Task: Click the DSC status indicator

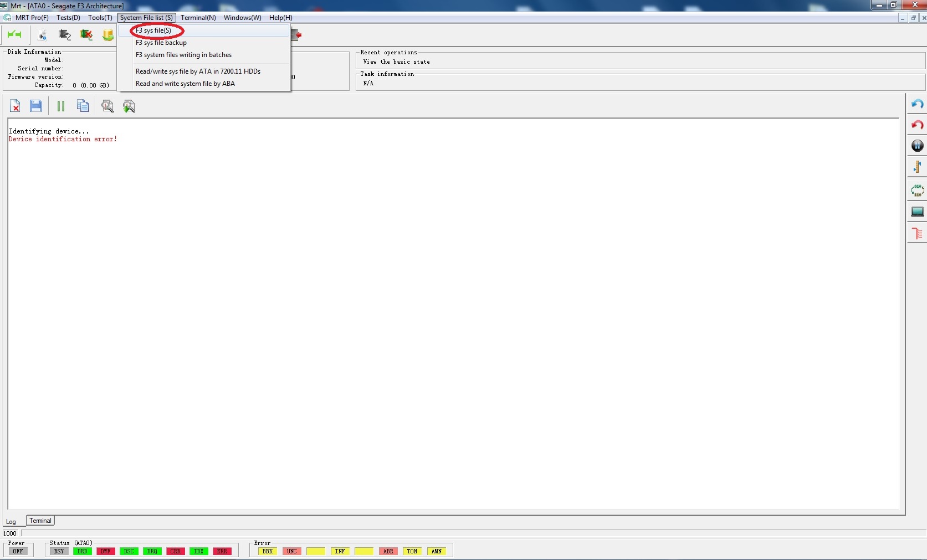Action: click(x=129, y=551)
